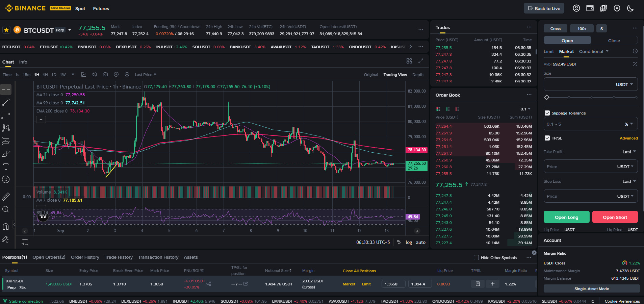Click the Open Long button
The image size is (644, 304).
coord(566,217)
